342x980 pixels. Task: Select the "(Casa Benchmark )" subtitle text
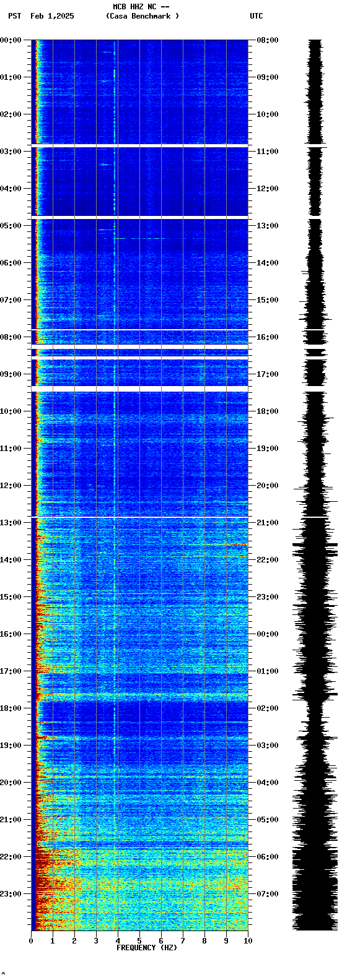click(x=142, y=16)
